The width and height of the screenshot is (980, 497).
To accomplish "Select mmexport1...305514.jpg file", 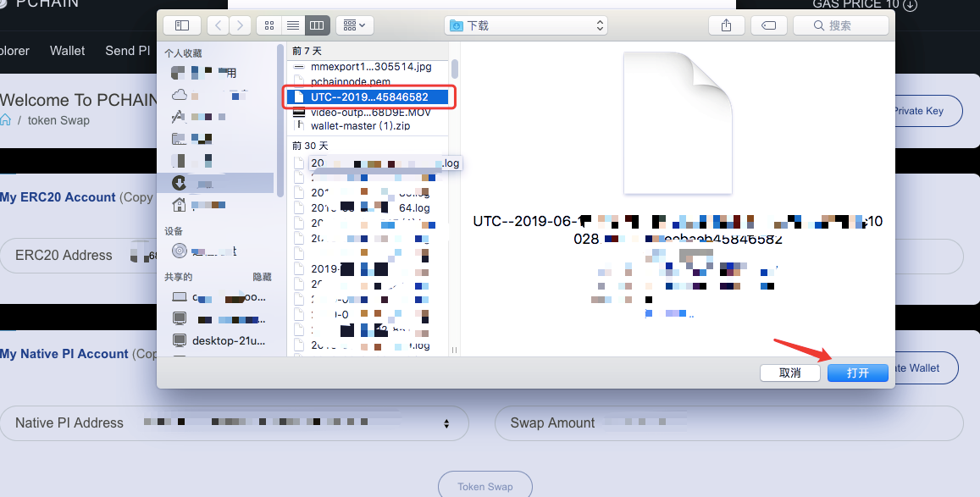I will [x=368, y=67].
